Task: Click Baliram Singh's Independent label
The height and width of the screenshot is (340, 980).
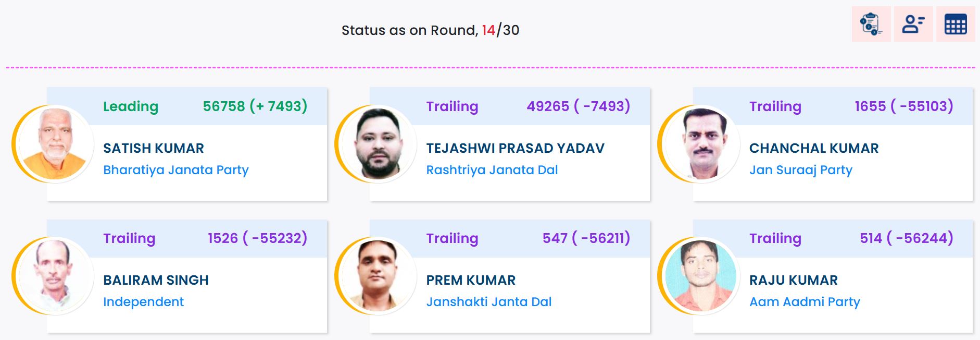Action: (143, 302)
